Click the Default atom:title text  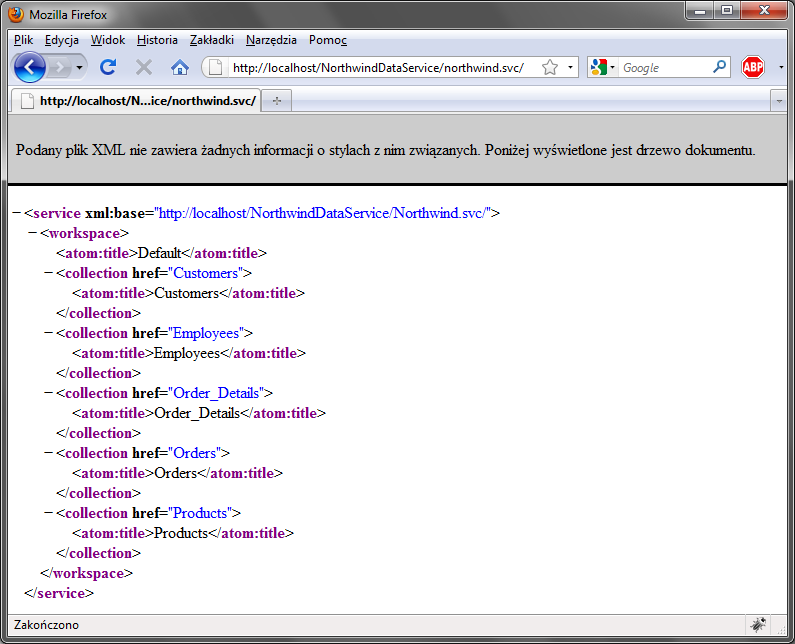tap(160, 253)
